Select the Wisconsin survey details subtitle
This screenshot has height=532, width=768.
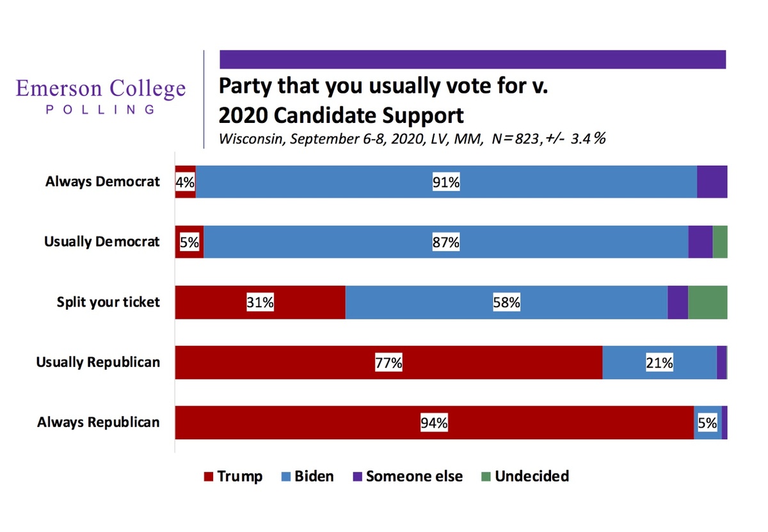[x=412, y=139]
